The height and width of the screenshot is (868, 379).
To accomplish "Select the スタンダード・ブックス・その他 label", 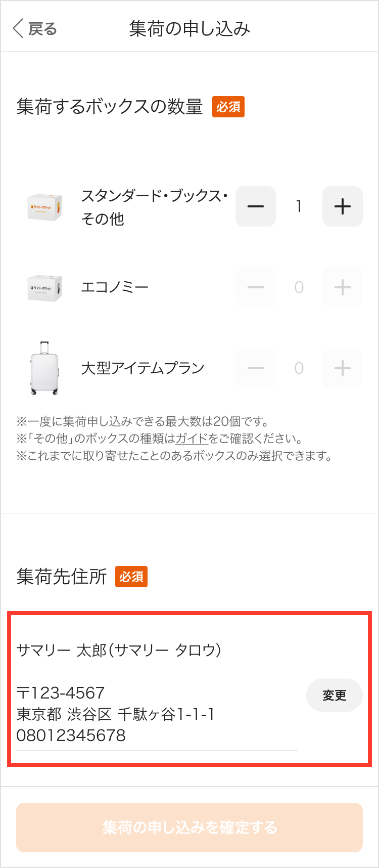I will (x=155, y=207).
